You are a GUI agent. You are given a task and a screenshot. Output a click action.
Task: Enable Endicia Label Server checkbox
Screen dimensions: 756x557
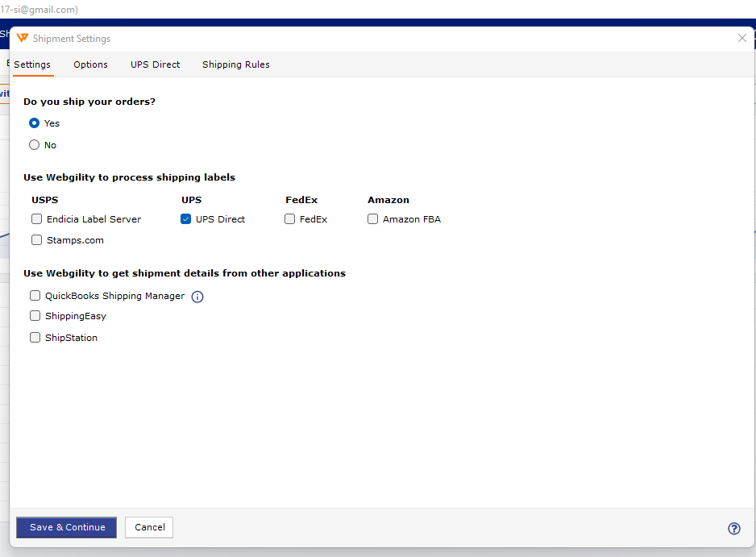(x=36, y=219)
